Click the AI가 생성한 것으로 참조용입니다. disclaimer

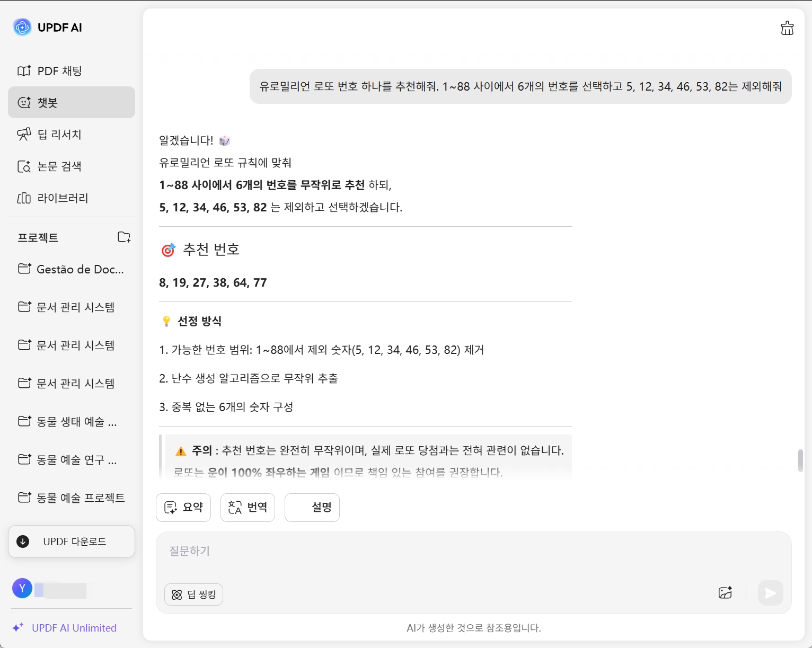coord(474,628)
